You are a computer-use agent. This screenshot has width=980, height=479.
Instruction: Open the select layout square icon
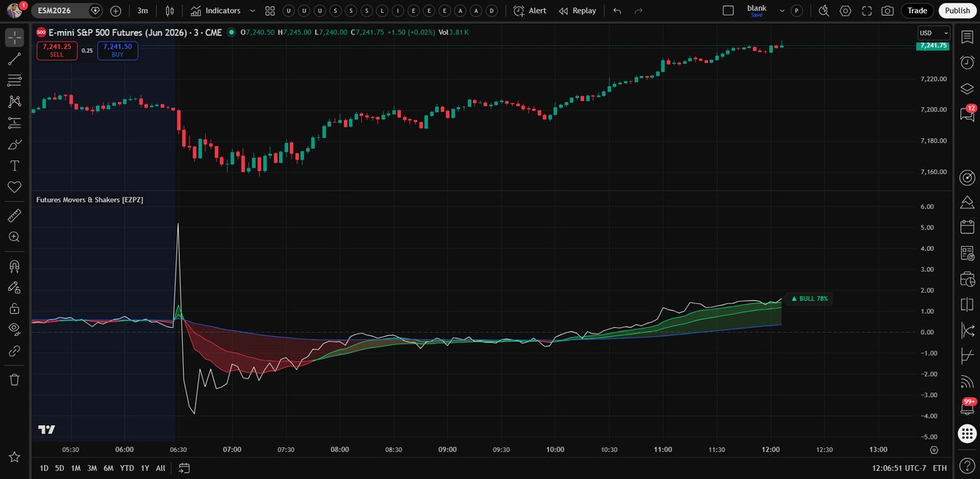pyautogui.click(x=729, y=11)
